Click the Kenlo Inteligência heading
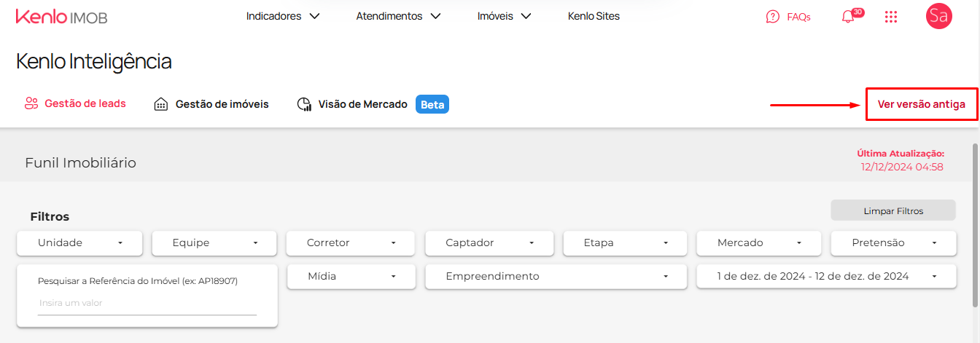Image resolution: width=980 pixels, height=343 pixels. click(94, 61)
